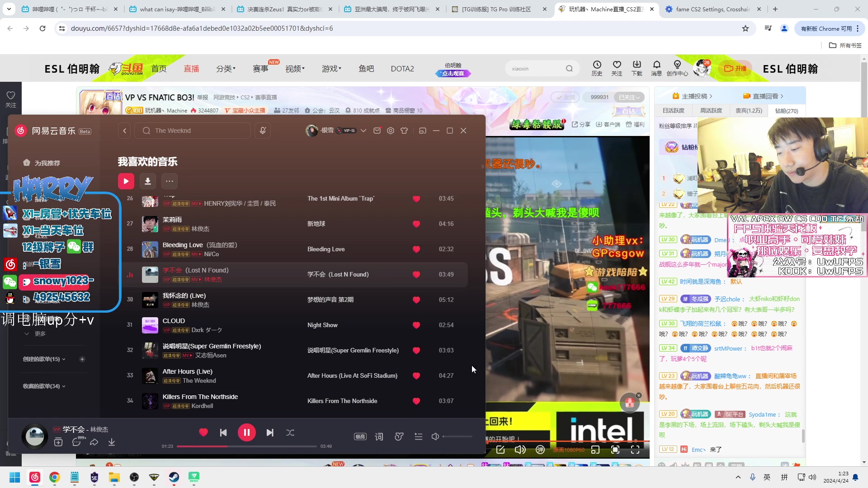868x488 pixels.
Task: Open Douyu watch history icon
Action: [x=597, y=68]
